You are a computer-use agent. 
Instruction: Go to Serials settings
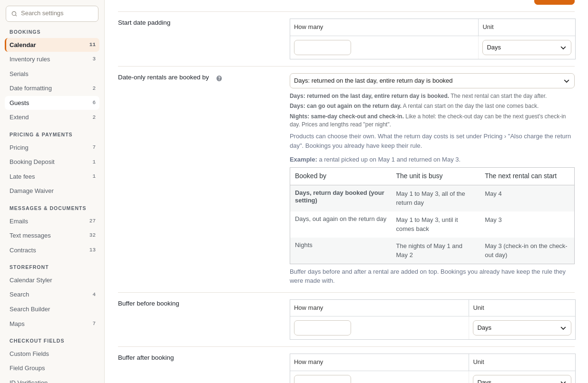(x=52, y=74)
